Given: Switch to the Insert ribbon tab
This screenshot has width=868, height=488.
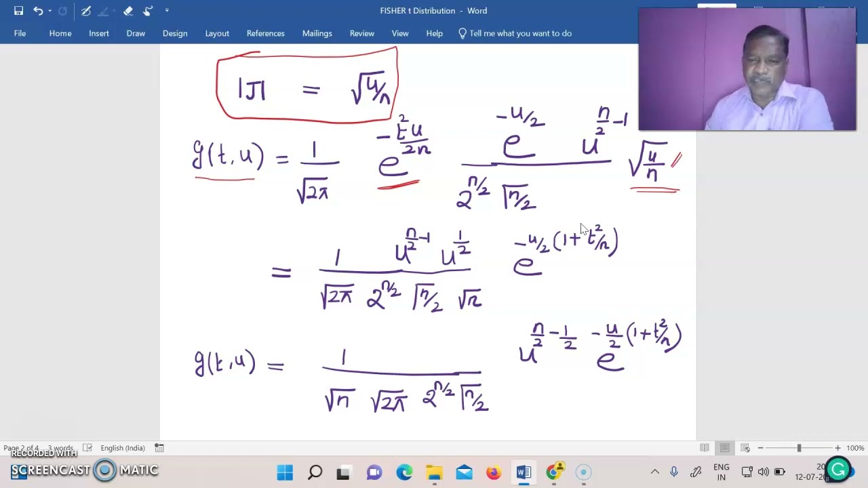Looking at the screenshot, I should pyautogui.click(x=99, y=33).
